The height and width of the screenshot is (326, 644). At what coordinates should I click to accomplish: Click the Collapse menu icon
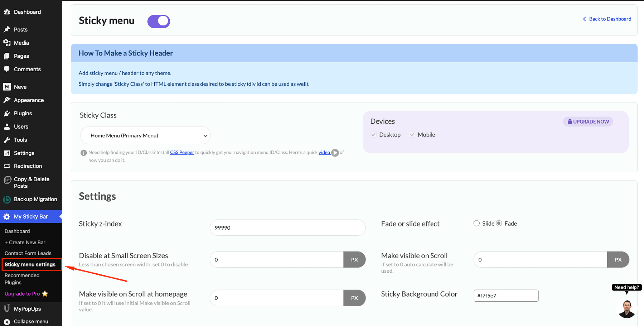pos(7,321)
